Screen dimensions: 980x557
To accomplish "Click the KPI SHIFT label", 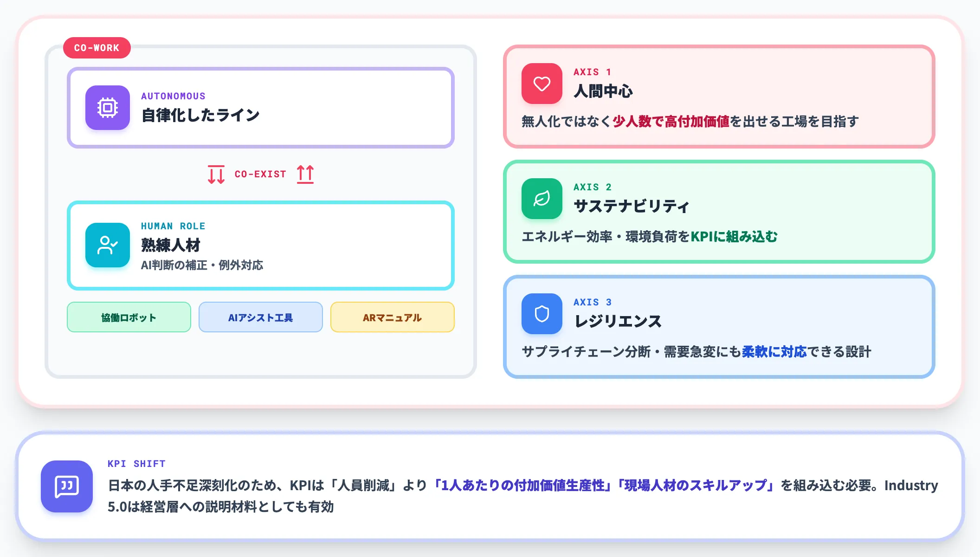I will [x=136, y=464].
